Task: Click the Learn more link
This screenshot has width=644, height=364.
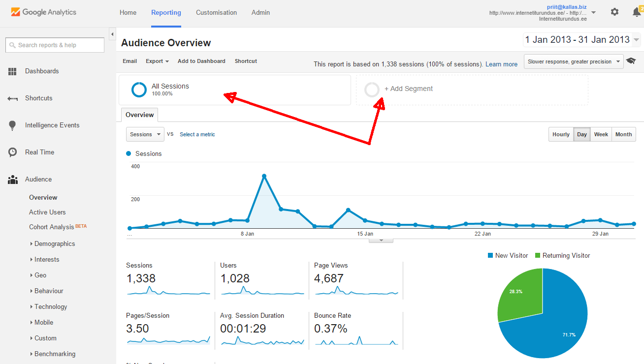Action: 501,64
